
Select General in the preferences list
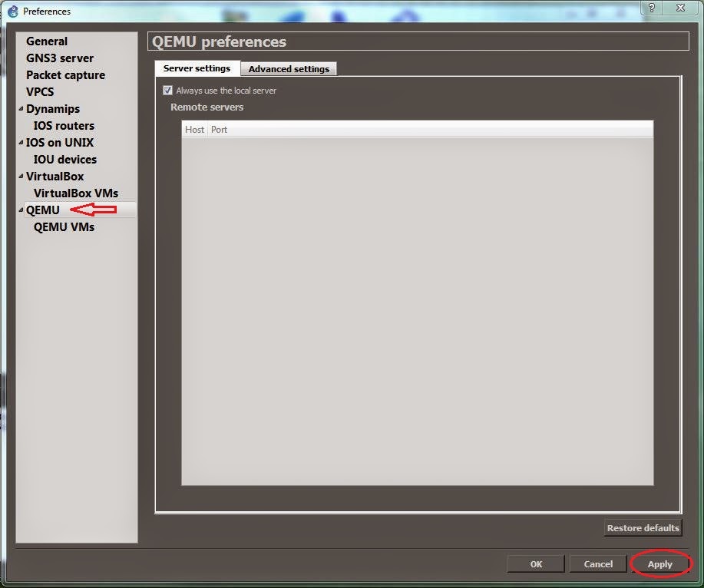click(47, 41)
